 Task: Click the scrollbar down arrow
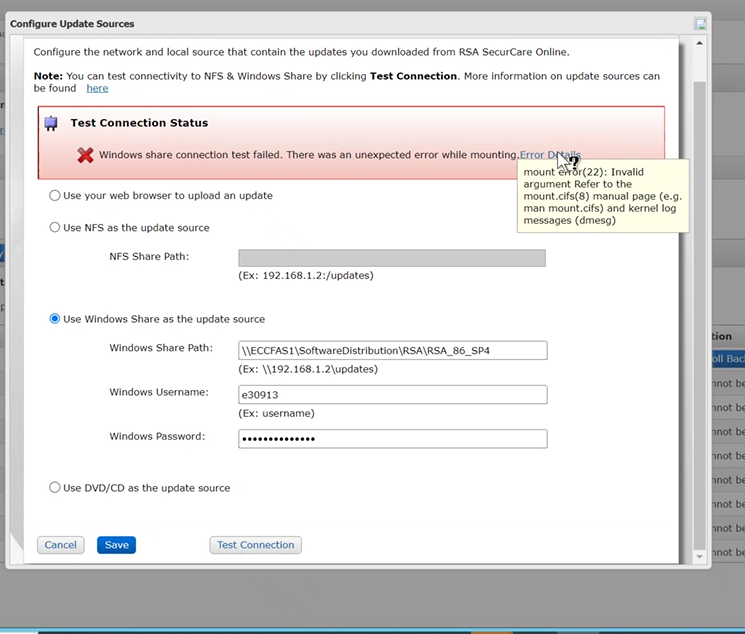click(699, 556)
